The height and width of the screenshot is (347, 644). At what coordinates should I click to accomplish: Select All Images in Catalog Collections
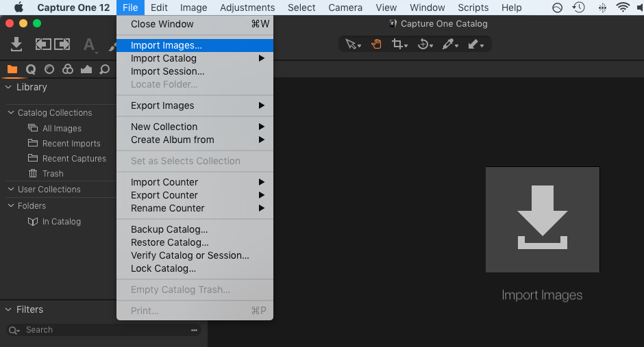(x=62, y=129)
